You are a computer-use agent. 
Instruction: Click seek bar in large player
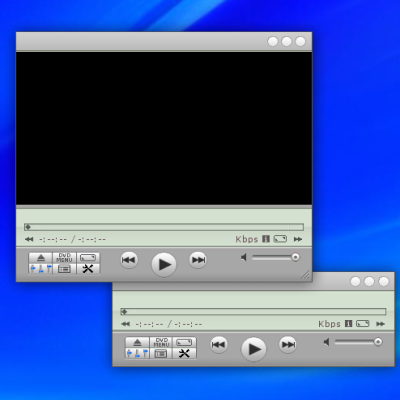164,227
